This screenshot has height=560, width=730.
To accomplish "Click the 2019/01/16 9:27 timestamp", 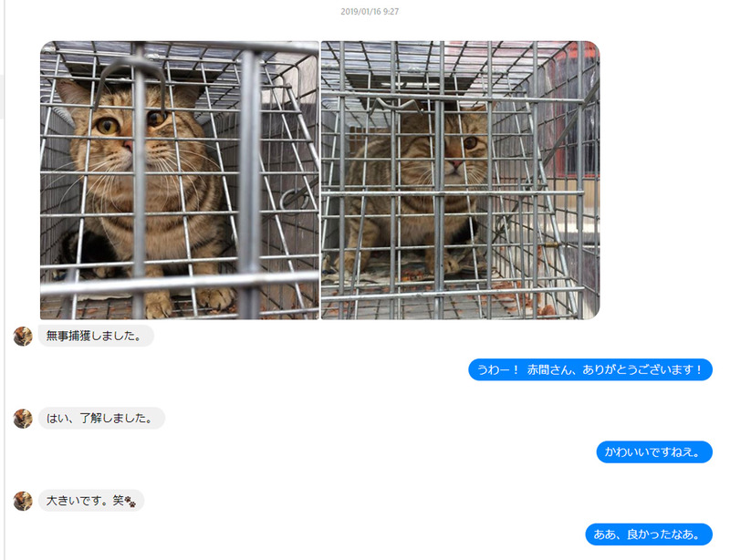I will point(370,12).
